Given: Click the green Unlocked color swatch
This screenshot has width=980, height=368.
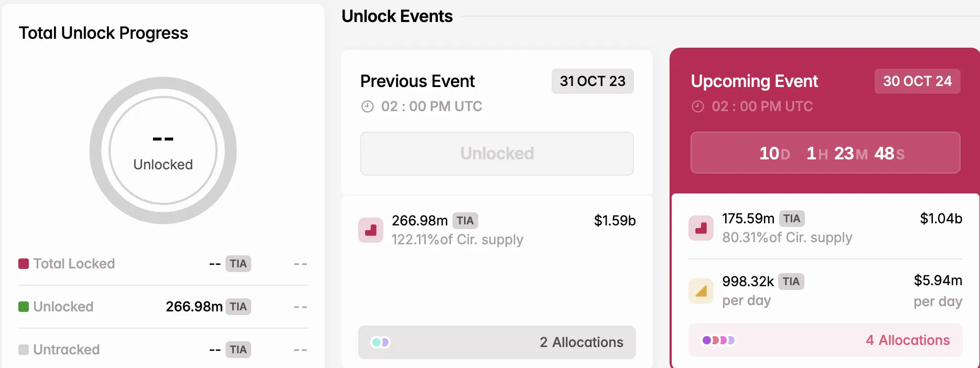Looking at the screenshot, I should [24, 307].
